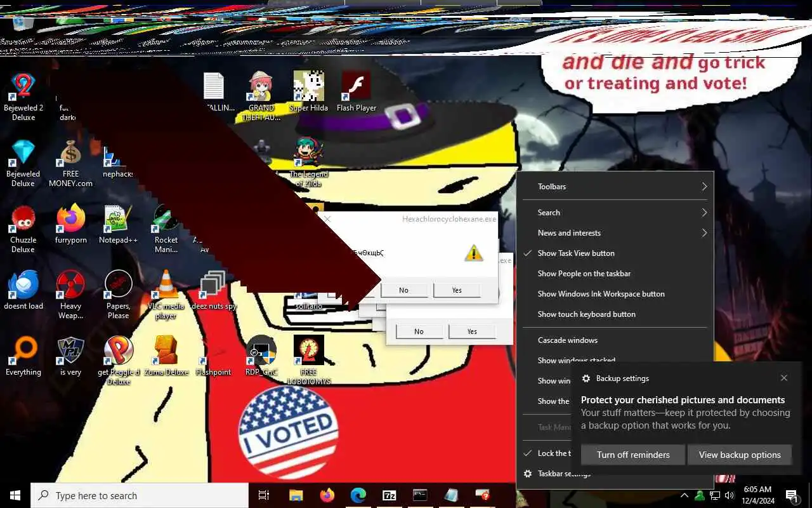Launch the Super Hilda desktop shortcut
Screen dimensions: 812x508
[309, 92]
